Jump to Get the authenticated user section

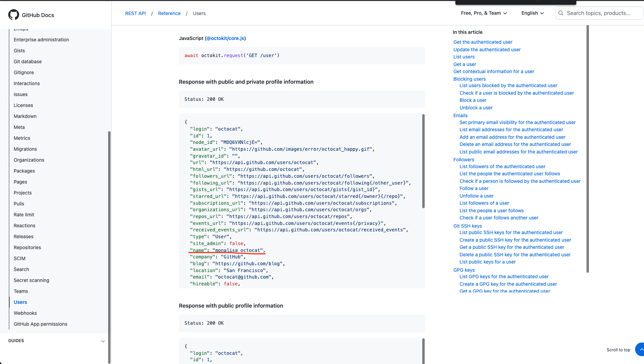point(482,42)
